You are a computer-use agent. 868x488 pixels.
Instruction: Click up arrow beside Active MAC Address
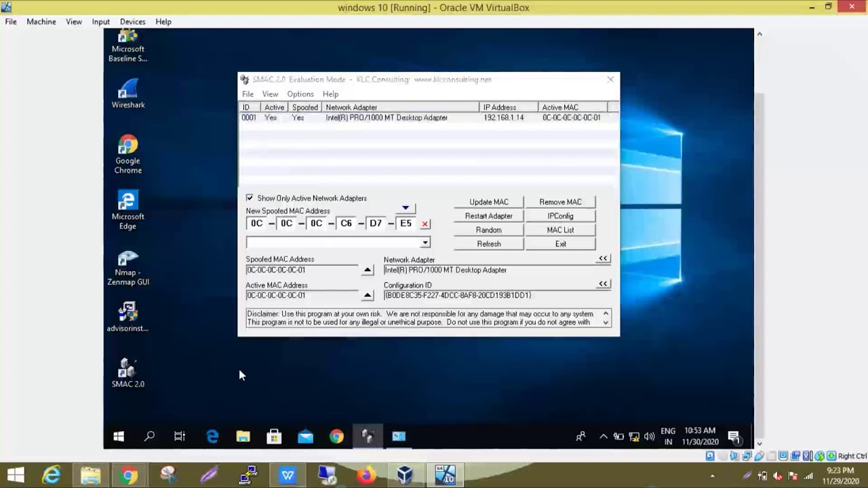click(368, 296)
